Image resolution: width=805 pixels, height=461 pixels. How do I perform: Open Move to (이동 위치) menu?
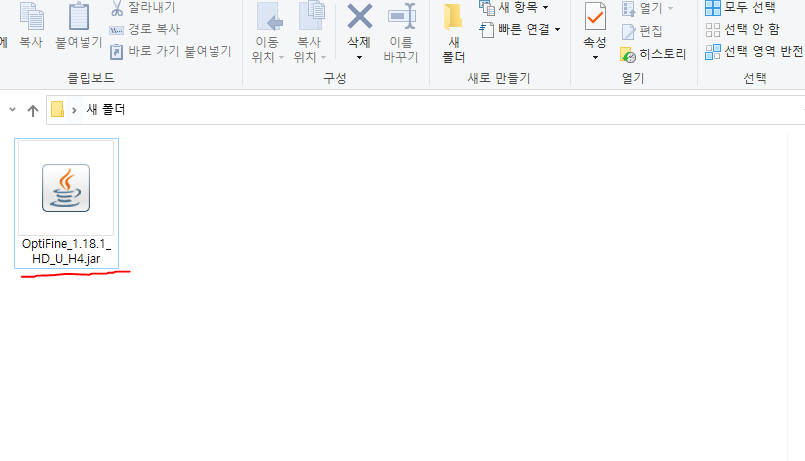pos(268,32)
